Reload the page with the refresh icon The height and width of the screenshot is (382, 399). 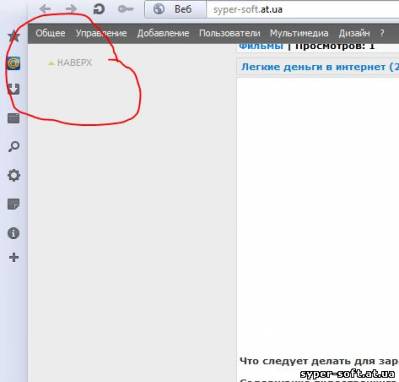[x=99, y=9]
